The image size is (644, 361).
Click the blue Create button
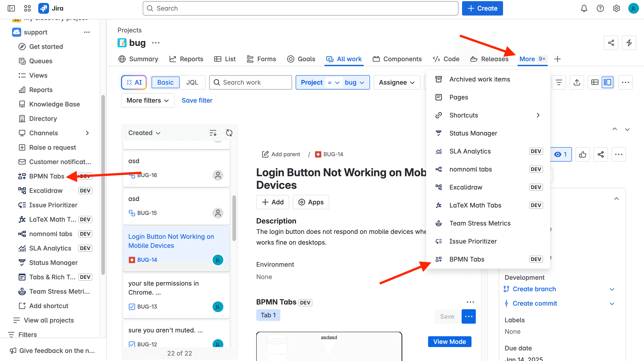click(x=482, y=8)
